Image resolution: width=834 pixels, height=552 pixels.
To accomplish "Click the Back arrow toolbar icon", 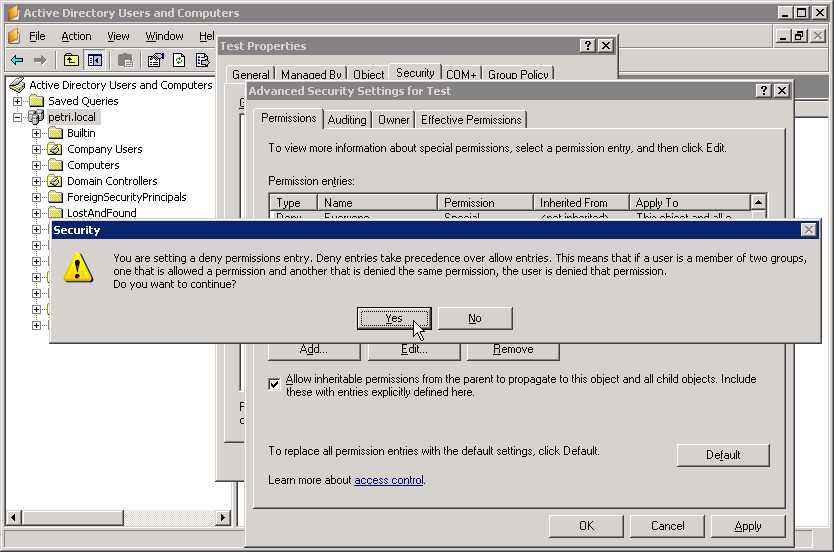I will (x=17, y=60).
